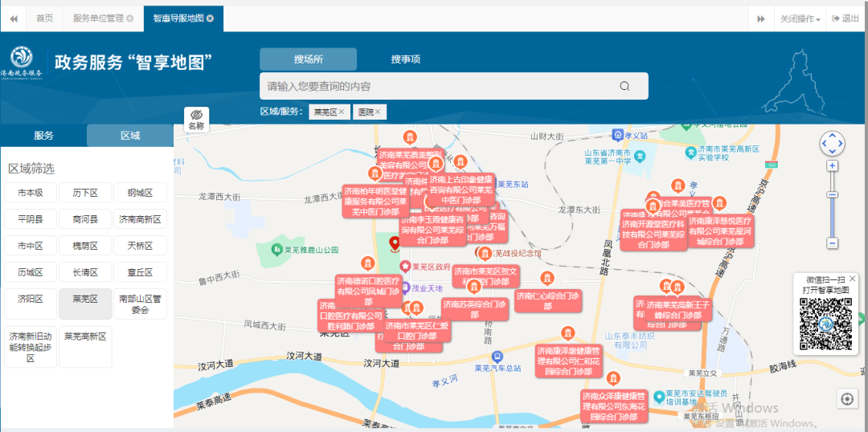Click the map pan direction control

click(x=832, y=144)
